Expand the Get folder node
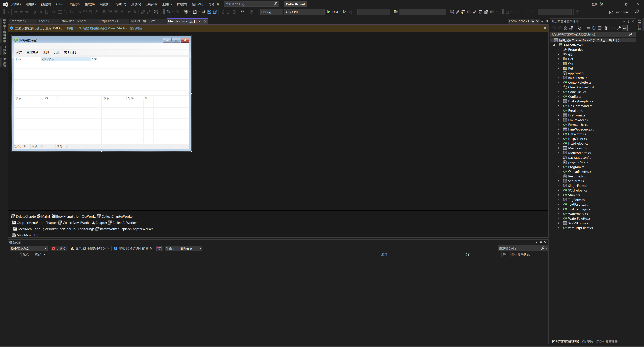This screenshot has width=644, height=347. pos(558,59)
